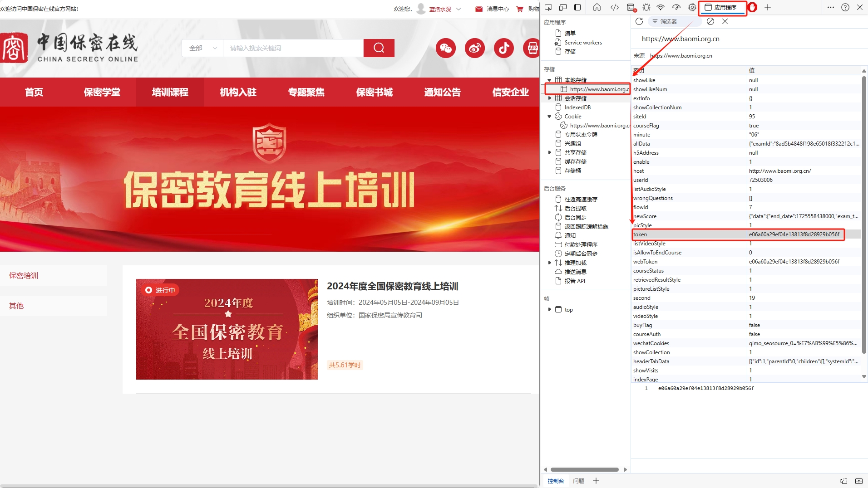This screenshot has height=488, width=868.
Task: Open the DevTools help icon
Action: (845, 7)
